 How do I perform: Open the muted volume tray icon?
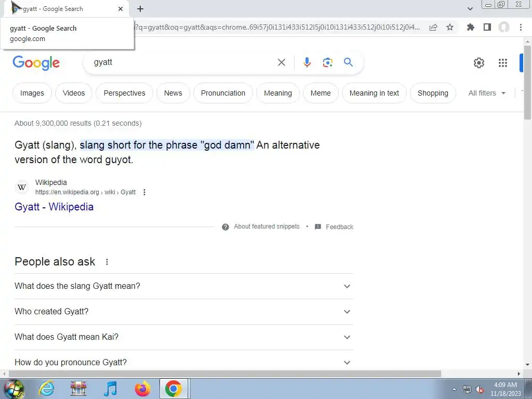[480, 390]
